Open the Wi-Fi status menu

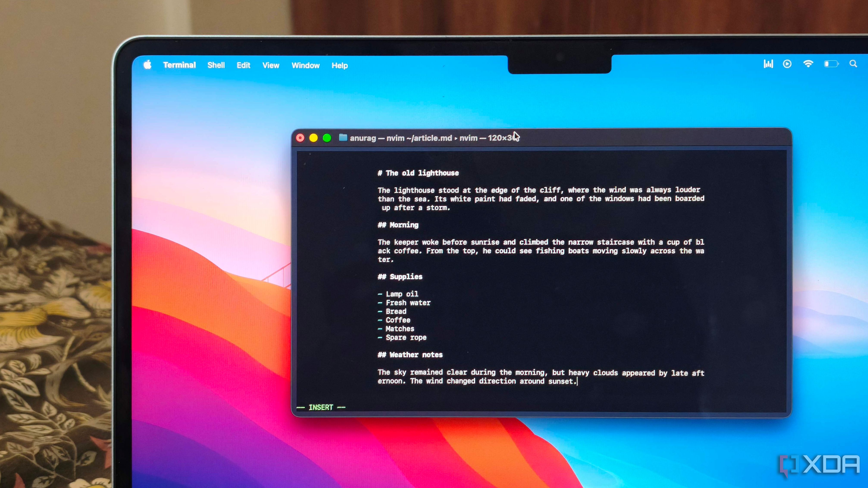coord(808,64)
